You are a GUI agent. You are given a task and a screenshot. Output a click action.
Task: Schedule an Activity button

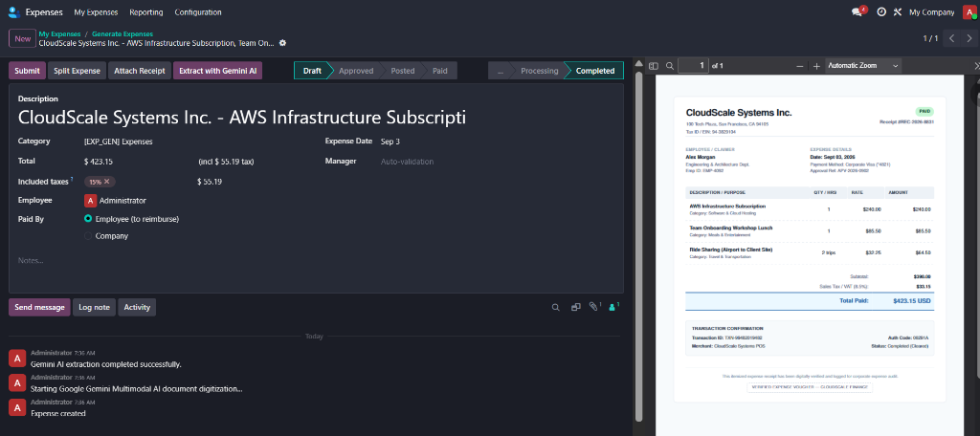(x=137, y=307)
